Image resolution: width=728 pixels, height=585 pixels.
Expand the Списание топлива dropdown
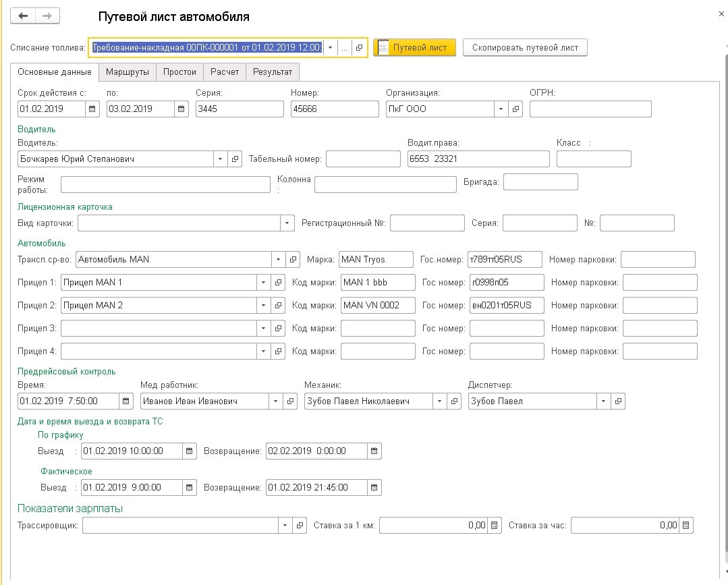pos(330,47)
